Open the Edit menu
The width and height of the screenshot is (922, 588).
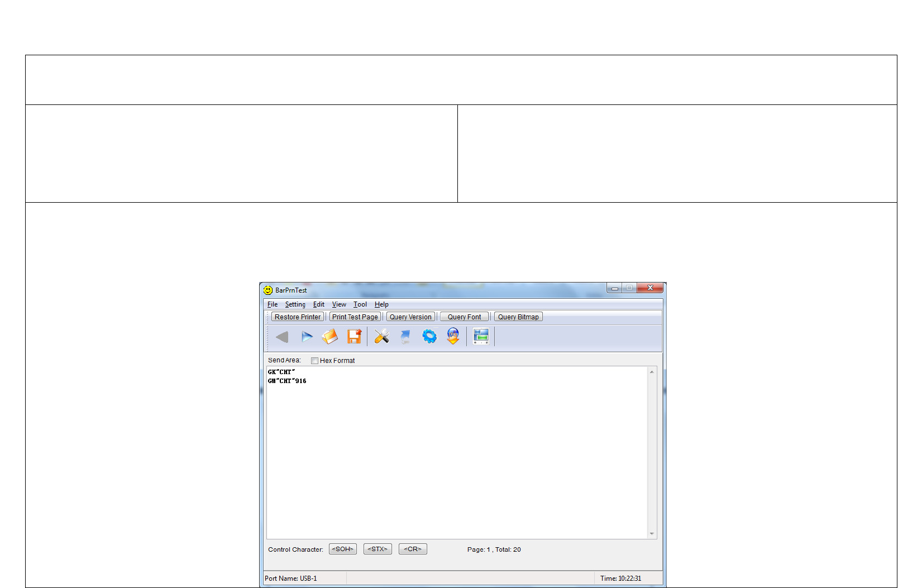319,304
